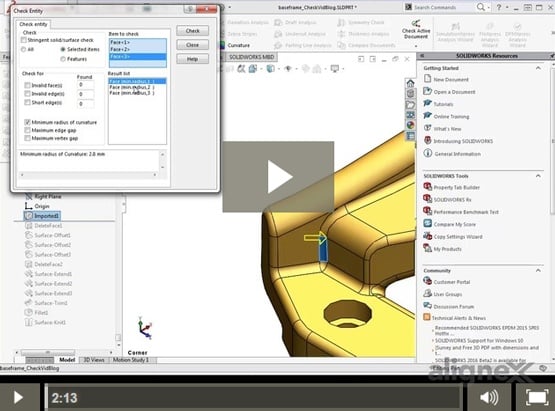Viewport: 555px width, 411px height.
Task: Select Origin in feature tree
Action: coord(37,206)
